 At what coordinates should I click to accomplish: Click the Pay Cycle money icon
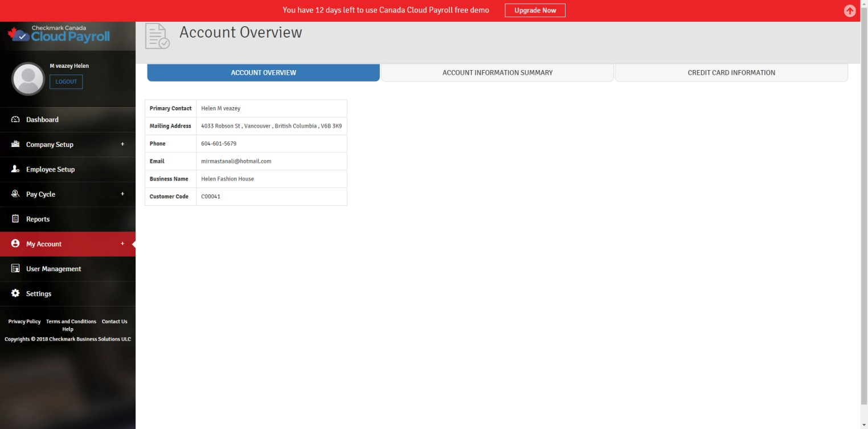pyautogui.click(x=15, y=194)
